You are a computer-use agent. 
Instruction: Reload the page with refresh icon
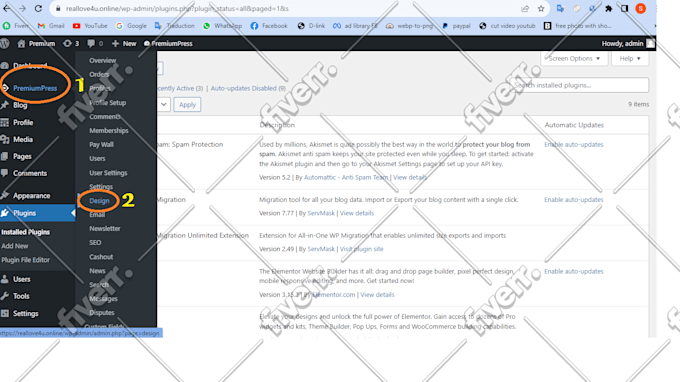(38, 9)
